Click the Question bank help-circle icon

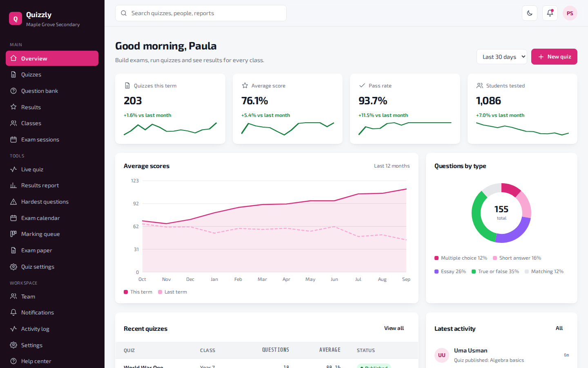coord(13,91)
